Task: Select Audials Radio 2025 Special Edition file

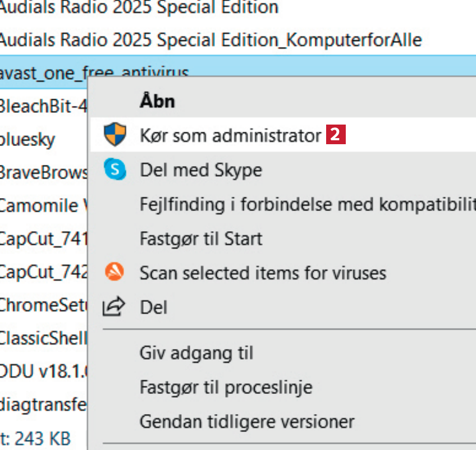Action: coord(139,8)
